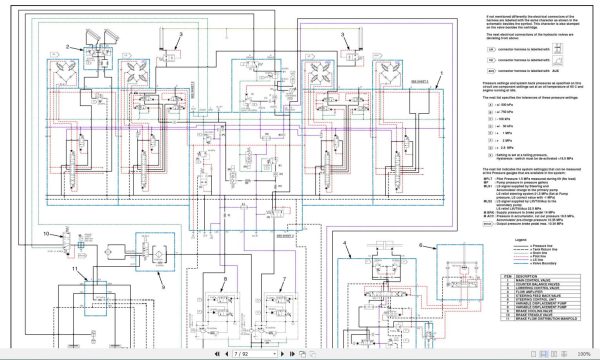Click the 100% zoom level indicator
The width and height of the screenshot is (600, 360).
tap(584, 354)
